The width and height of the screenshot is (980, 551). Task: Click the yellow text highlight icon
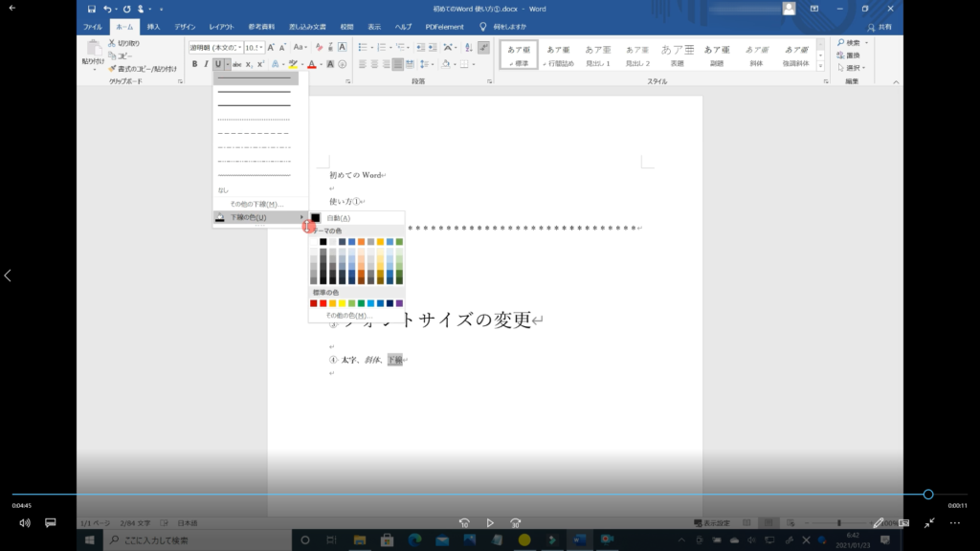[293, 64]
